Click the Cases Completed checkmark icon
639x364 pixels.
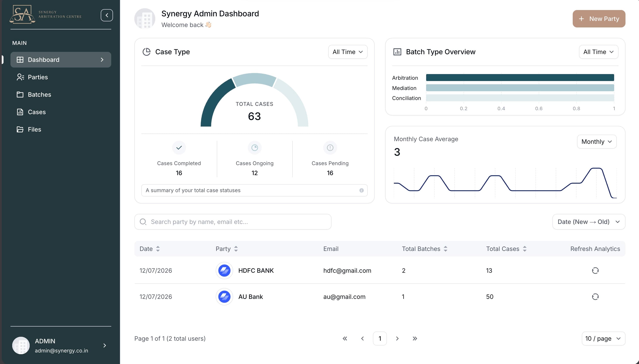[x=179, y=148]
